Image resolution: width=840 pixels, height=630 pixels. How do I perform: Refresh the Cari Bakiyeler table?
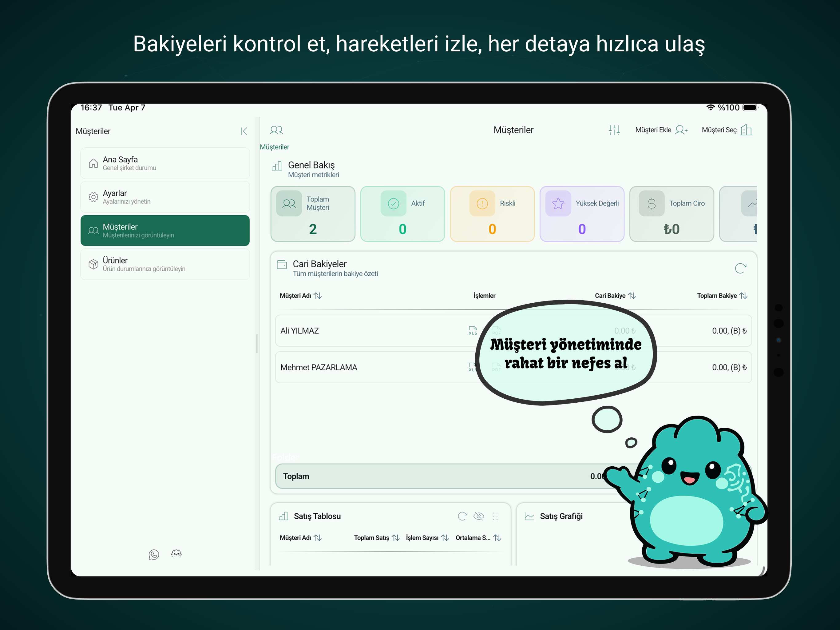pyautogui.click(x=740, y=268)
